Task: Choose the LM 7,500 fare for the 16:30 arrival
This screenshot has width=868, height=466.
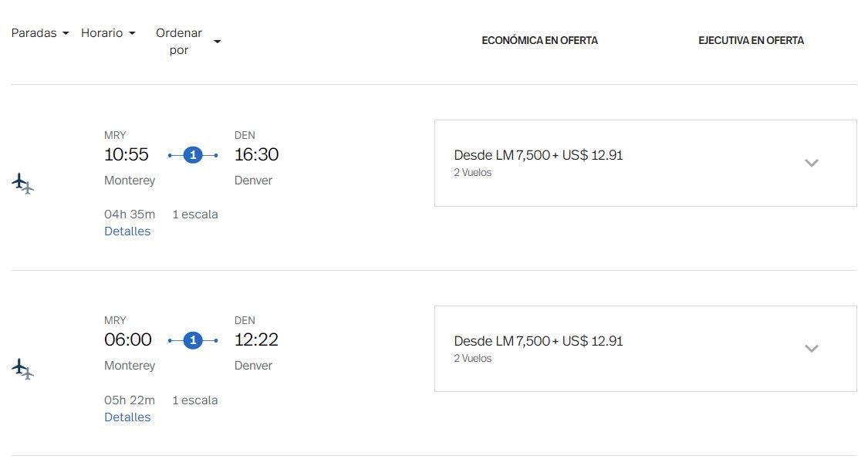Action: tap(538, 155)
